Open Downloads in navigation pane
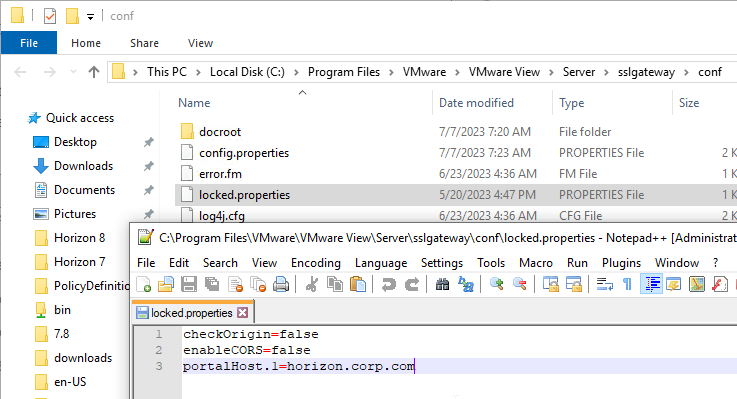This screenshot has height=399, width=737. pos(83,166)
